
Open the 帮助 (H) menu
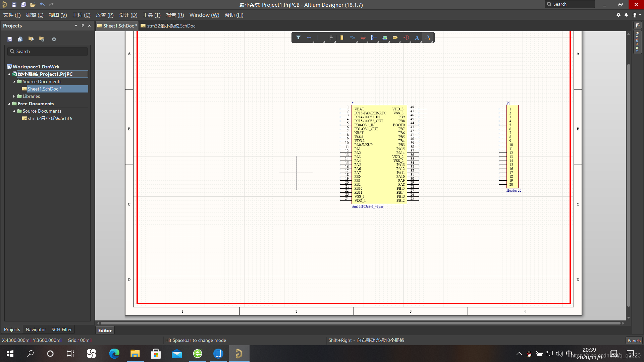pos(234,15)
